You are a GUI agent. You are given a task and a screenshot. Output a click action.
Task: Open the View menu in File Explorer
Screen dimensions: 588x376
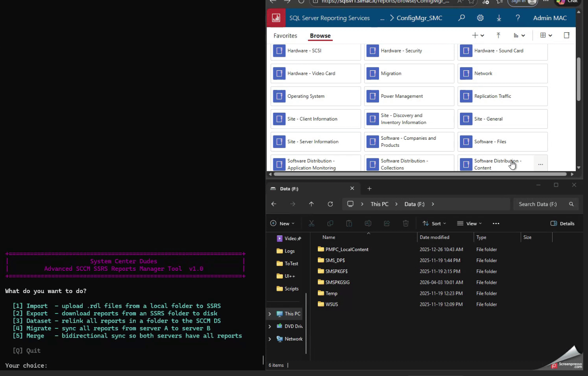click(469, 223)
